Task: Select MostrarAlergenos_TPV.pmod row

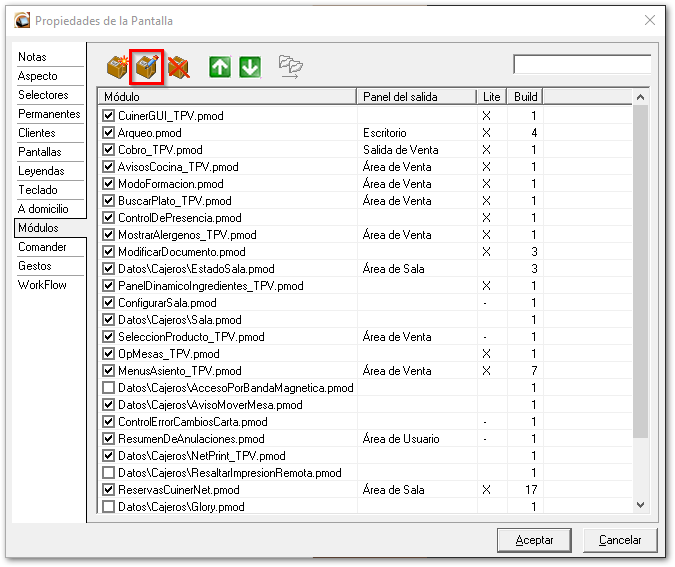Action: point(365,235)
